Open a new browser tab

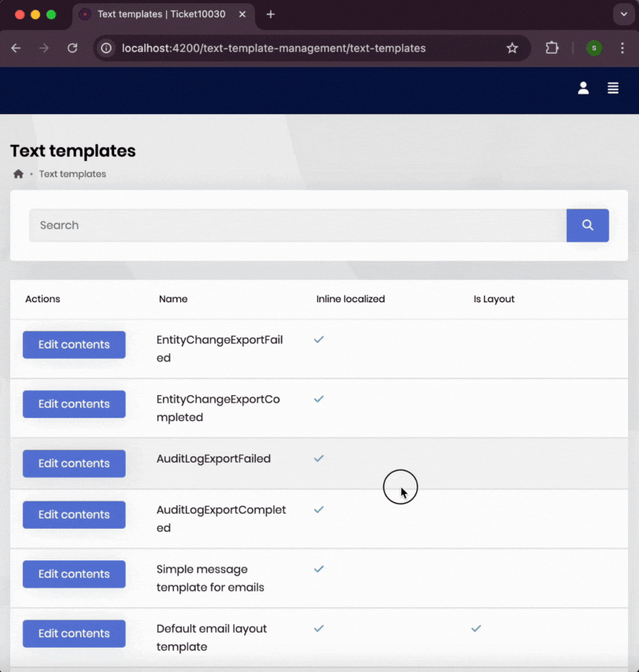coord(271,14)
